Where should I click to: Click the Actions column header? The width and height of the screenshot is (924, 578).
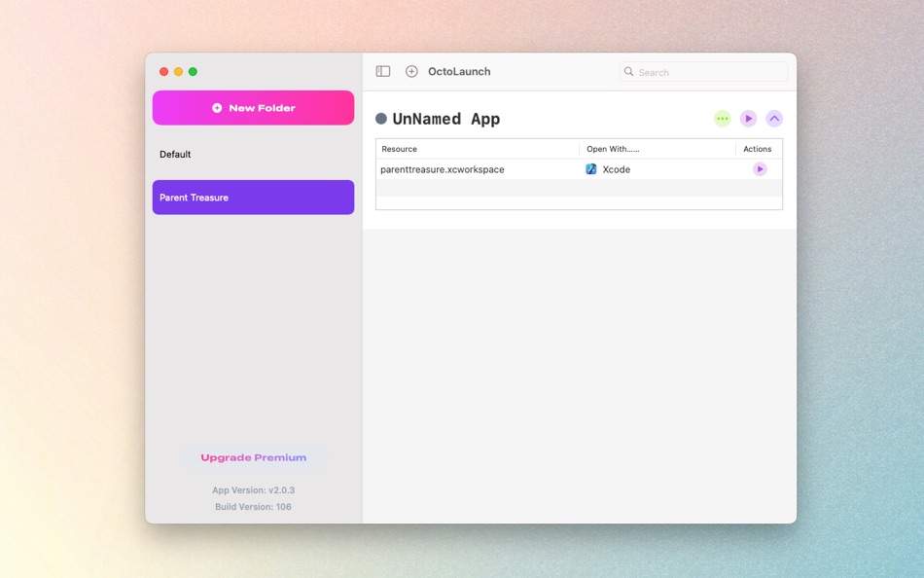[758, 149]
